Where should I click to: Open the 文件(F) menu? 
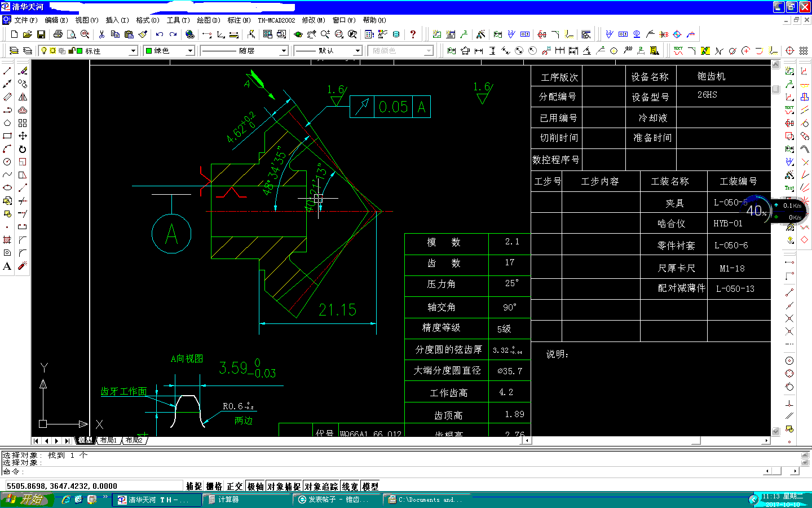[x=26, y=20]
